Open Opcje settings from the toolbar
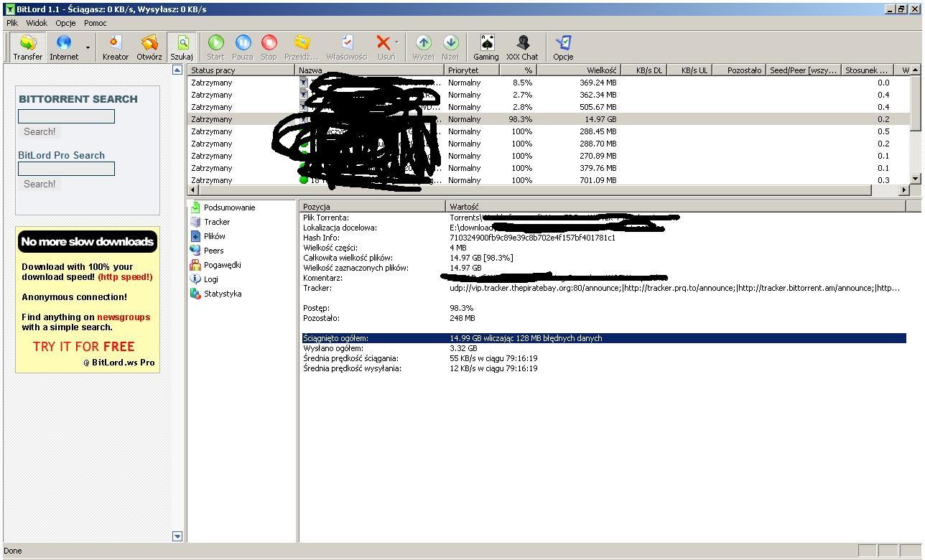 (x=563, y=47)
